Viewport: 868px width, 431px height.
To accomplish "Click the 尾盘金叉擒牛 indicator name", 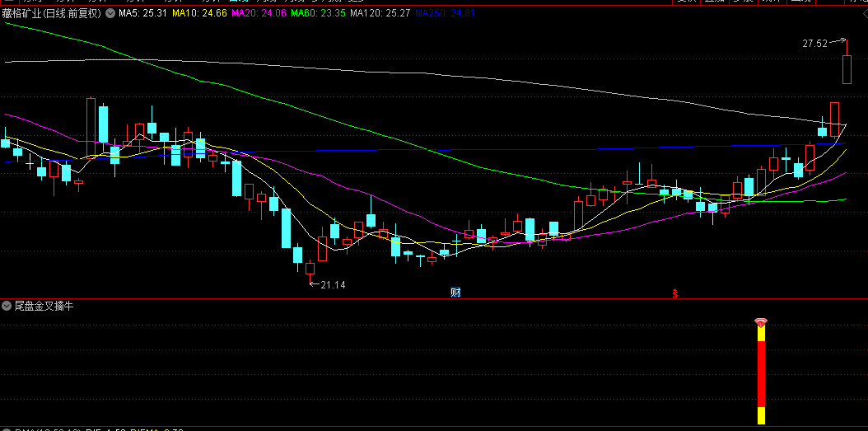I will (44, 306).
